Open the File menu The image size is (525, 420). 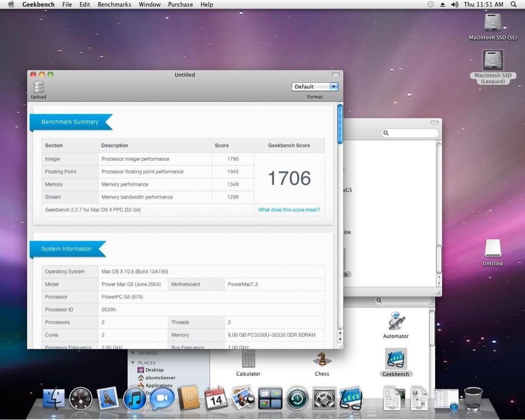pos(67,4)
